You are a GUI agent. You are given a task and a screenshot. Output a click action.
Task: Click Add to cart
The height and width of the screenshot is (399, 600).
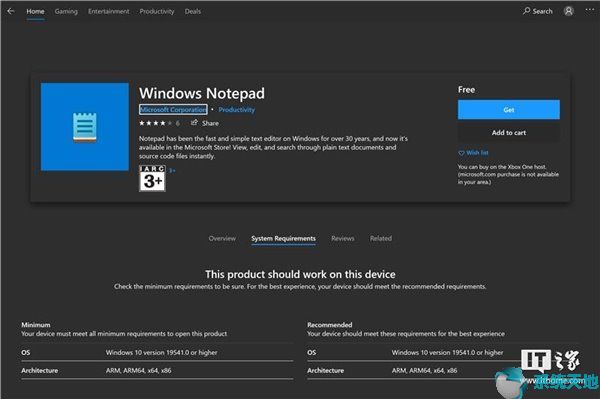point(509,133)
